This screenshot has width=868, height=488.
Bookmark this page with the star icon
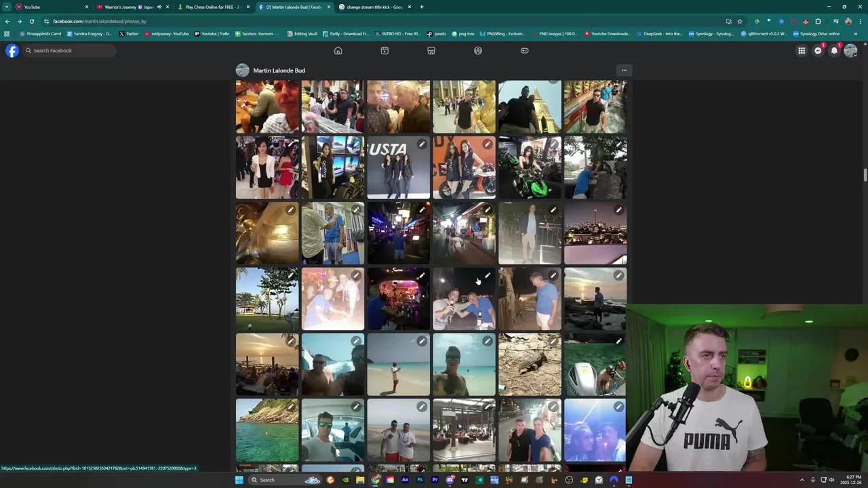coord(740,21)
